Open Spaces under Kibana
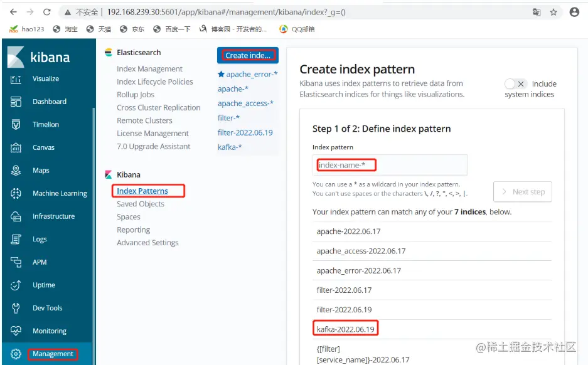588x365 pixels. pyautogui.click(x=129, y=217)
